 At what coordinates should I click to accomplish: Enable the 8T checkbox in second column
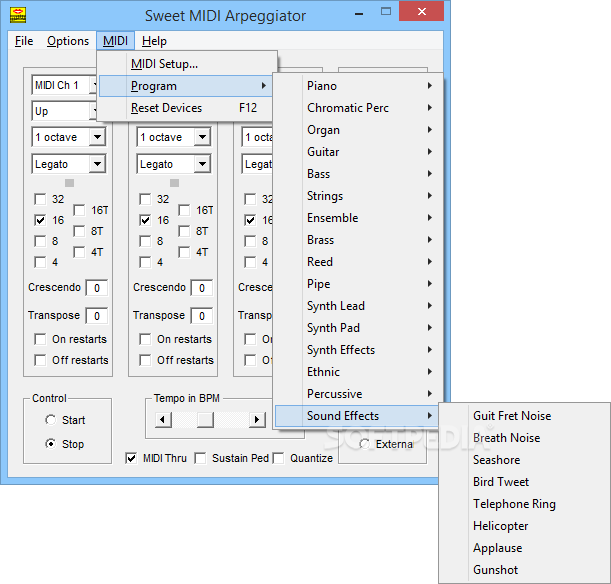point(184,231)
